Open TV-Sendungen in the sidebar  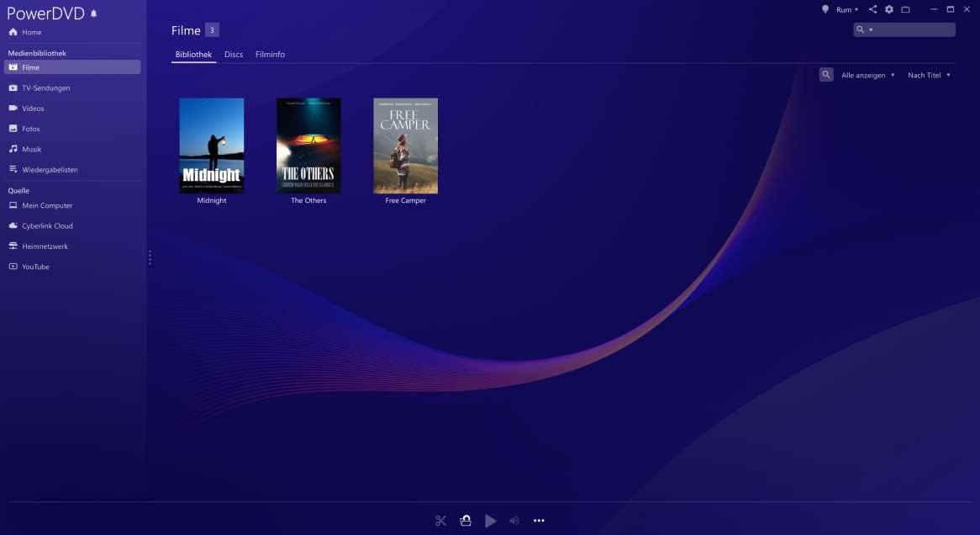(x=46, y=87)
